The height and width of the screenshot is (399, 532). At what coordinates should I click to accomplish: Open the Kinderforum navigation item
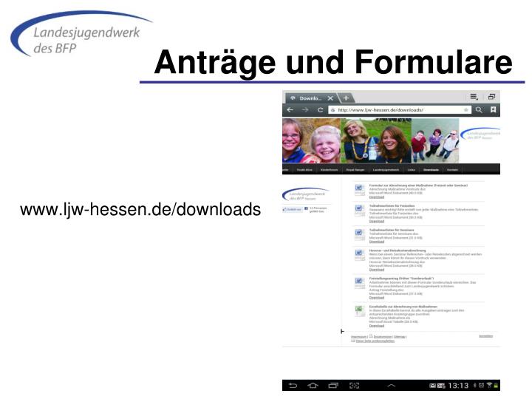pos(329,170)
